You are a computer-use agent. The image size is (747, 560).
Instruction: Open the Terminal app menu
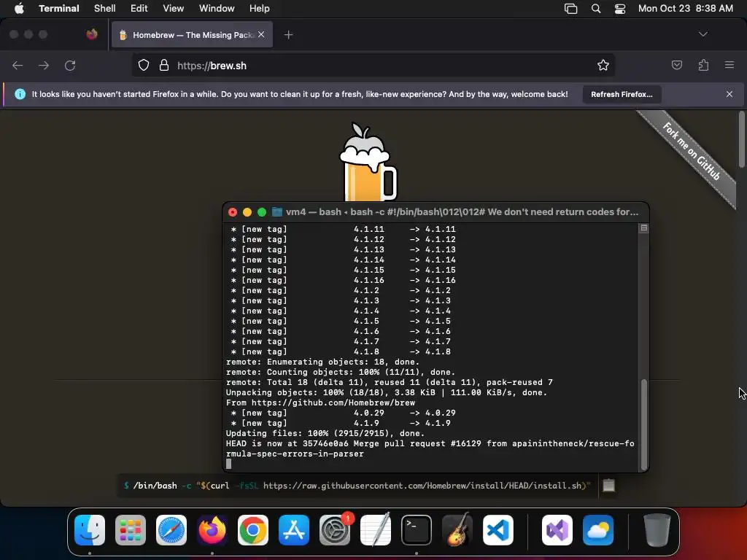[58, 8]
